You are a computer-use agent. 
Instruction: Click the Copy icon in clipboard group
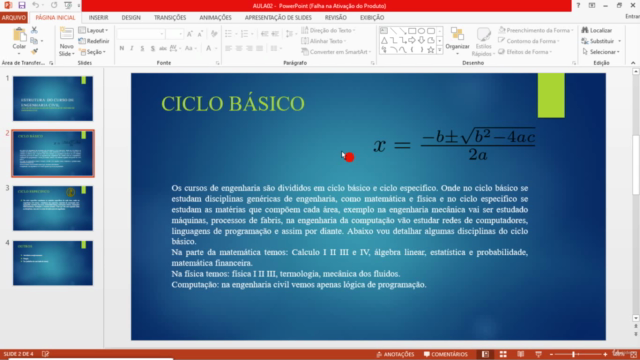(34, 41)
